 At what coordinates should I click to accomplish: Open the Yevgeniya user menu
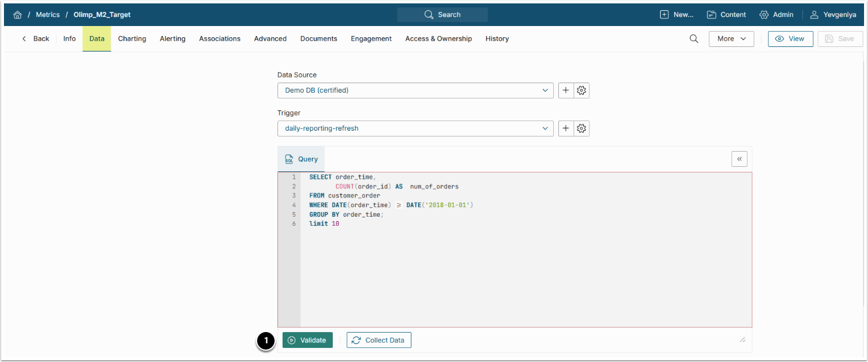833,15
